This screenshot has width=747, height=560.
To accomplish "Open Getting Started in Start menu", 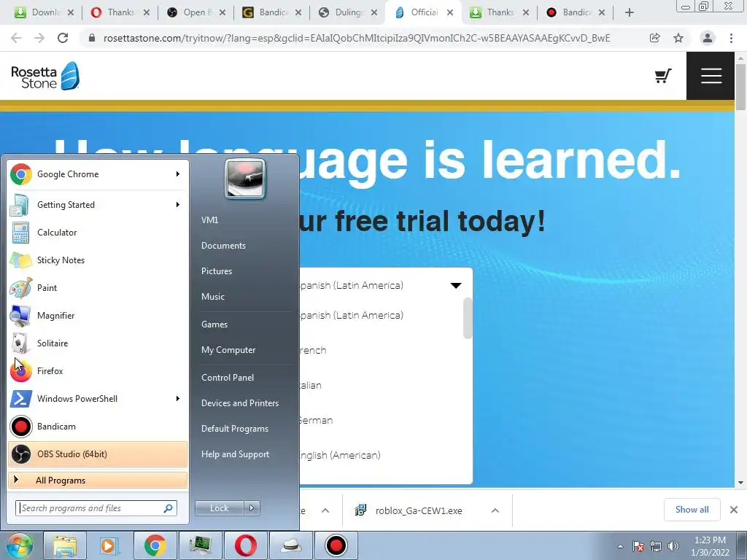I will point(98,205).
